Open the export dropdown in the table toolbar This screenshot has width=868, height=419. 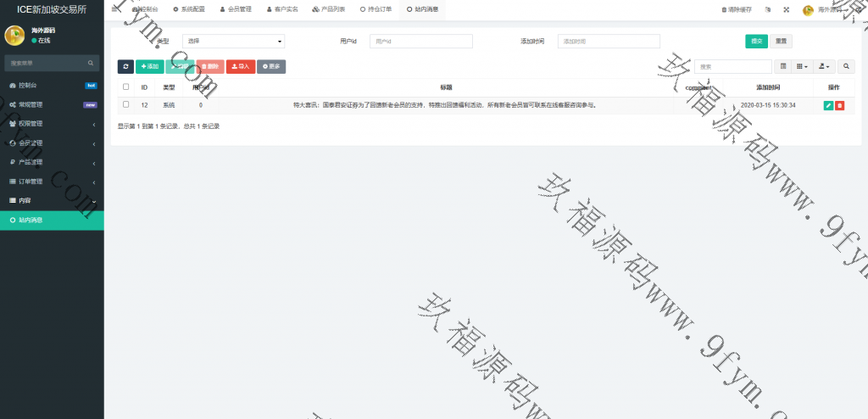pyautogui.click(x=824, y=66)
